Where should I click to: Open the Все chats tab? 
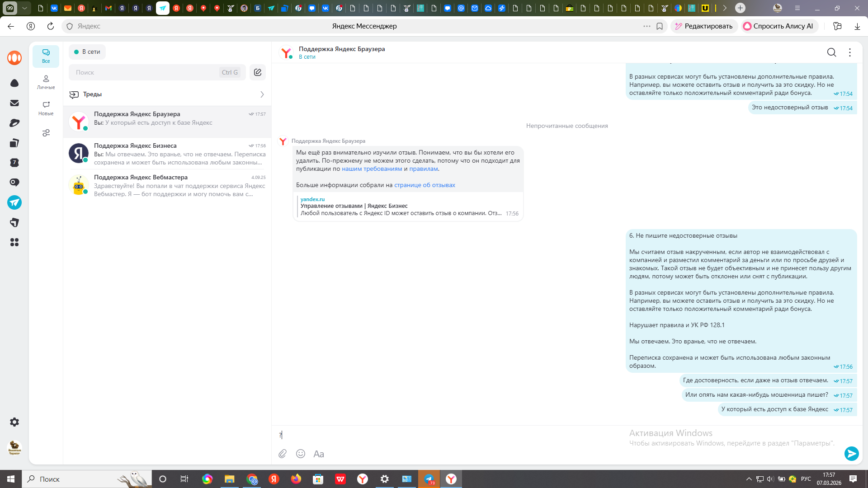pyautogui.click(x=46, y=56)
